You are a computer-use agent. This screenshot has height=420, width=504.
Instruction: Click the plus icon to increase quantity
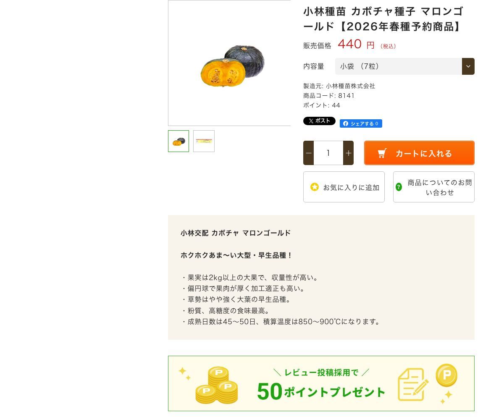[348, 153]
